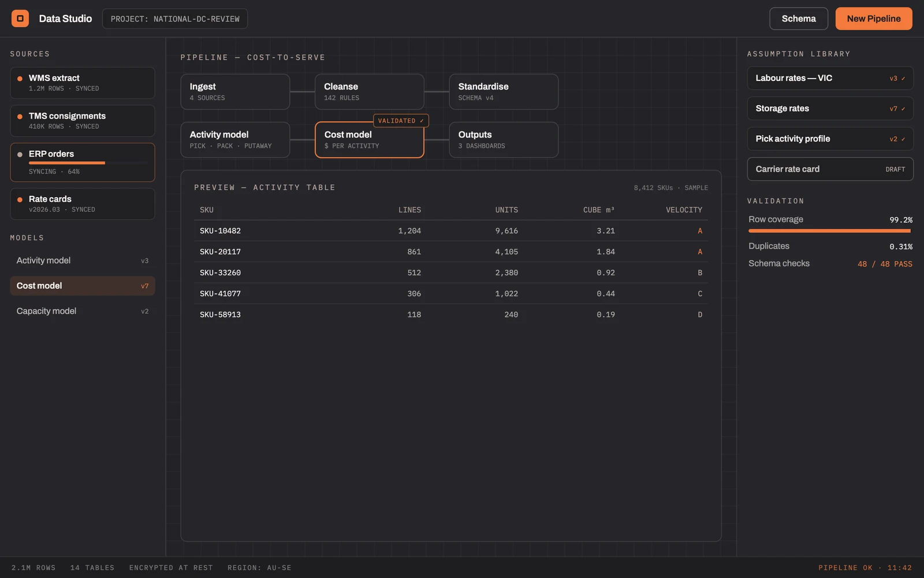Click the v3 check on Labour rates

[897, 79]
